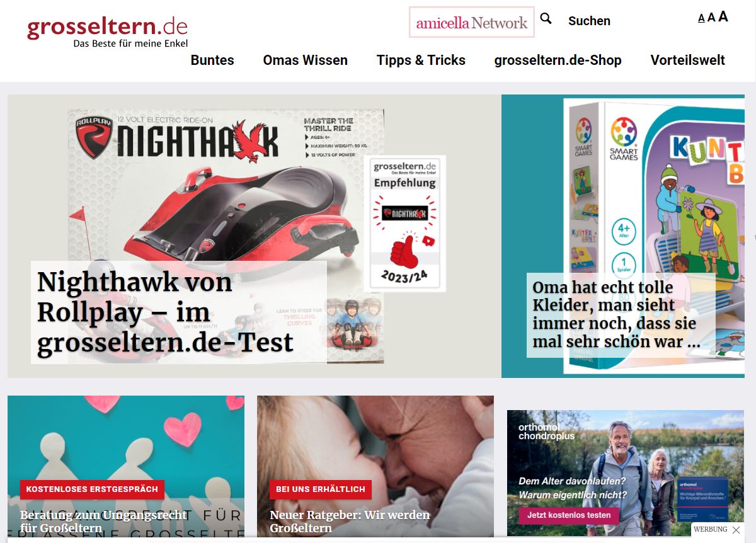Click the grosseltern.de Empfehlung 2023/24 badge

point(405,224)
